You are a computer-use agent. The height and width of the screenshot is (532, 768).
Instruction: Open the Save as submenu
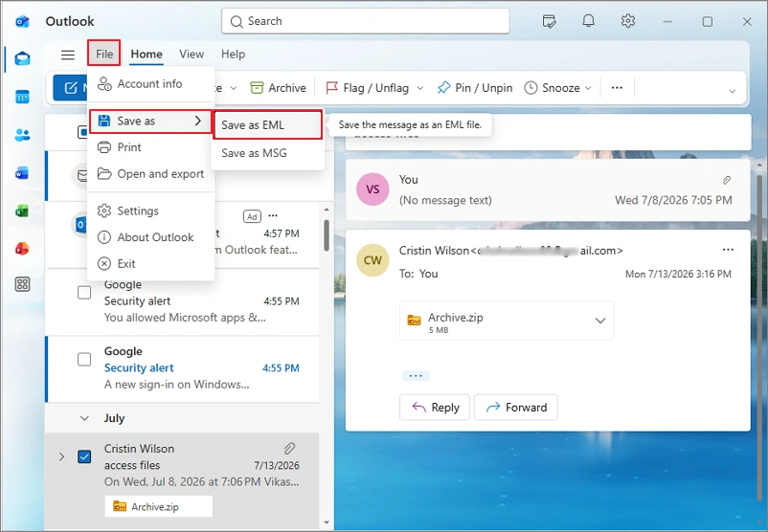click(x=150, y=121)
